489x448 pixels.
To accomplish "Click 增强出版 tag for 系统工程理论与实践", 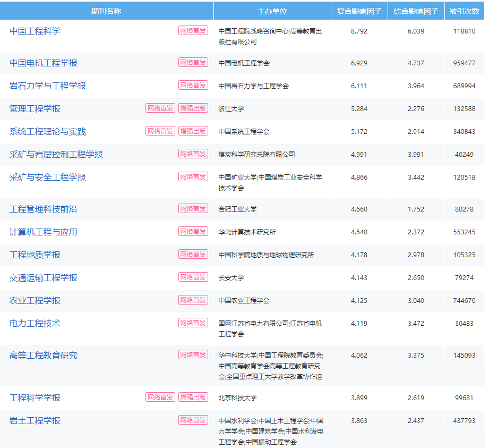I will (x=193, y=131).
